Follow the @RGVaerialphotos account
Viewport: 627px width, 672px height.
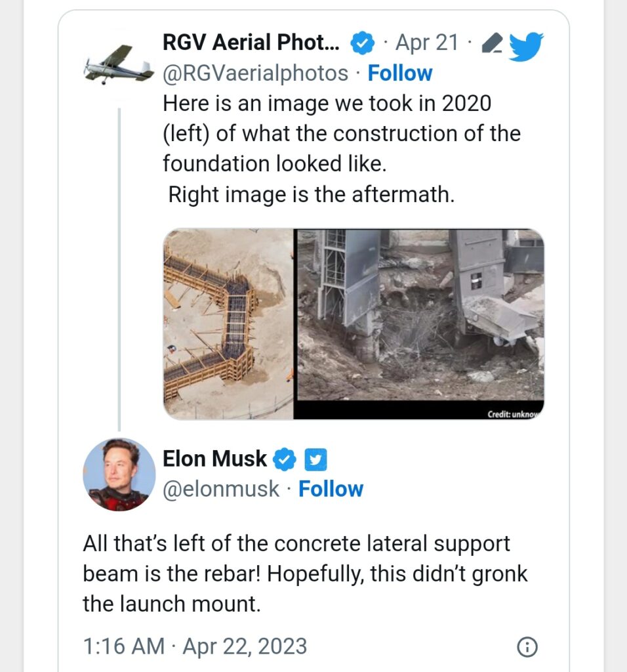point(399,73)
